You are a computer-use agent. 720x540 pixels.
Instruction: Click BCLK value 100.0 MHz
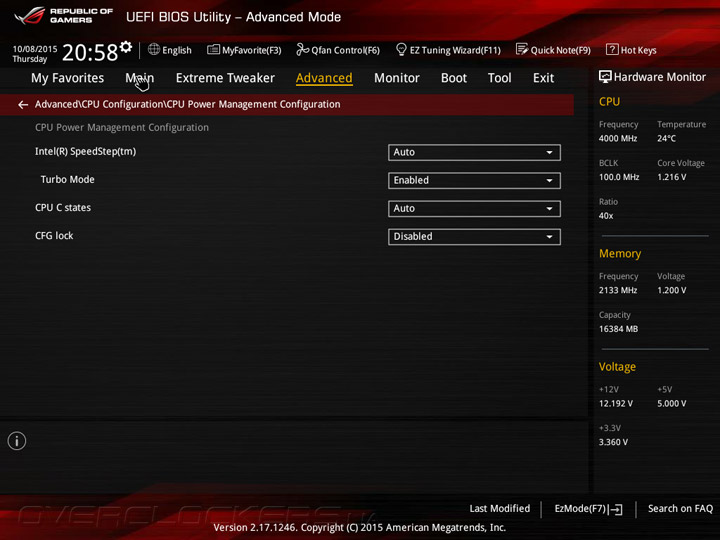pos(619,177)
